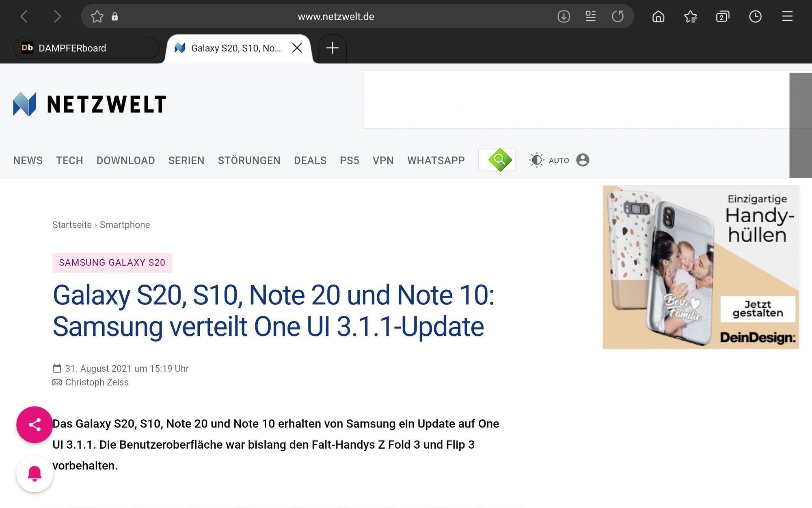Toggle the AUTO brightness theme switch

[549, 160]
